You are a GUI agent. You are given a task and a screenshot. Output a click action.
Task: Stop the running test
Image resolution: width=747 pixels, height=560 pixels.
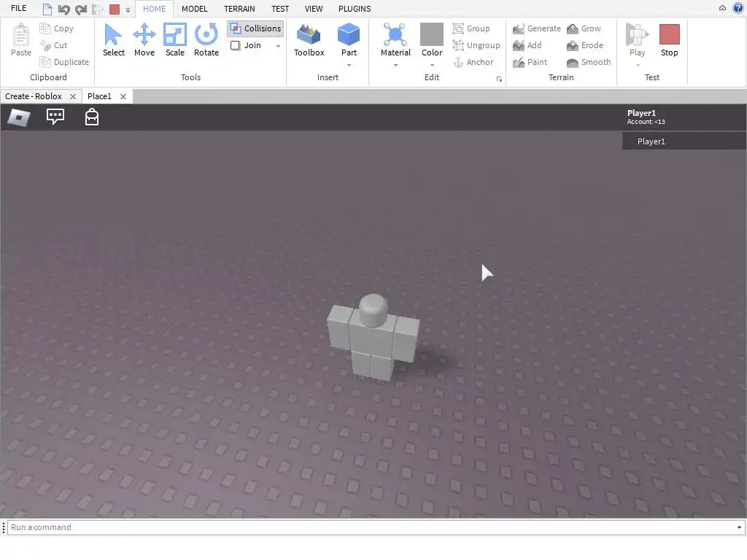pos(669,40)
